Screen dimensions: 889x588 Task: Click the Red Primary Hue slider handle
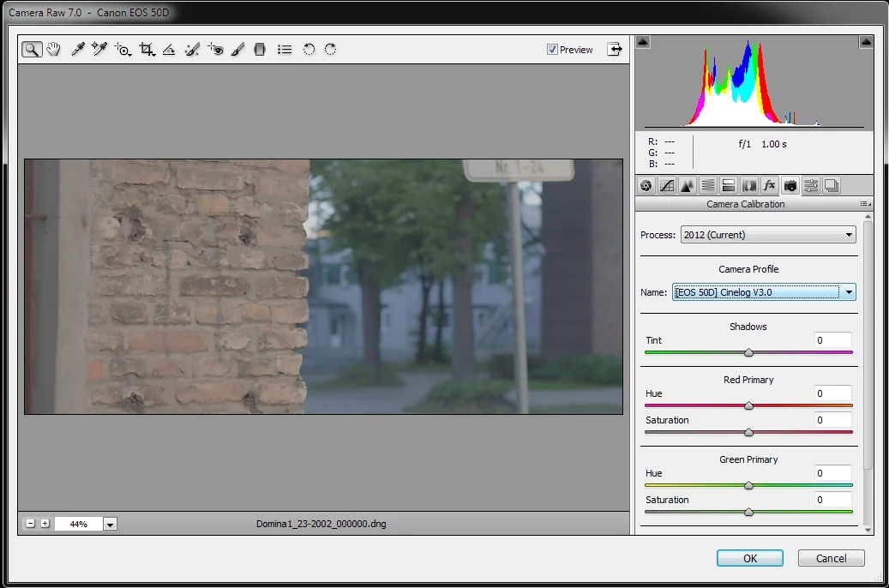point(748,406)
